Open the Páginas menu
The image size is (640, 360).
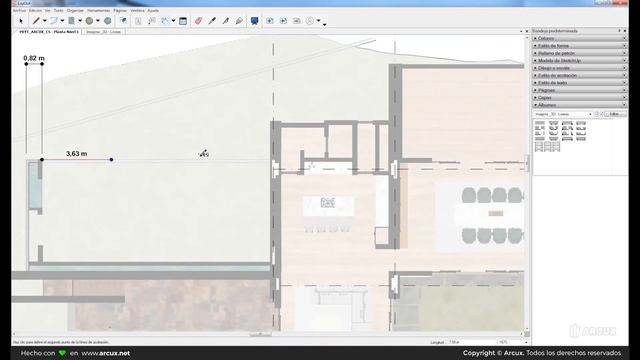120,11
